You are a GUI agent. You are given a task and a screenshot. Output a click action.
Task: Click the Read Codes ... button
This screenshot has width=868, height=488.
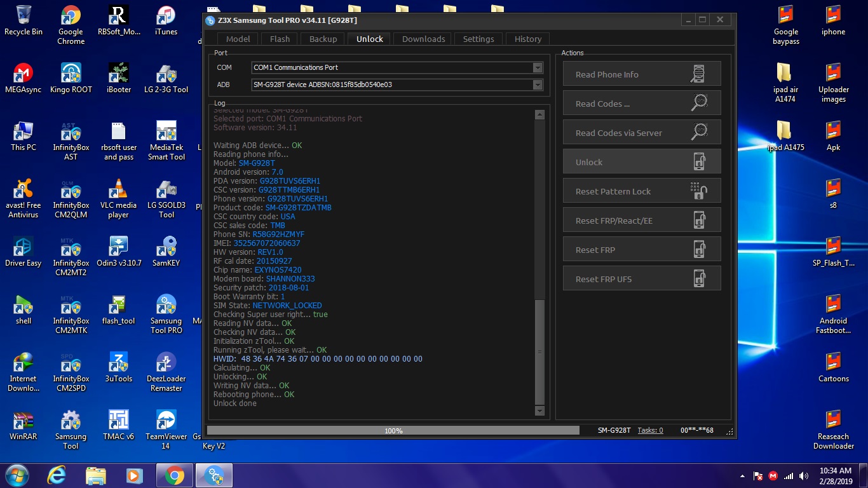click(642, 103)
